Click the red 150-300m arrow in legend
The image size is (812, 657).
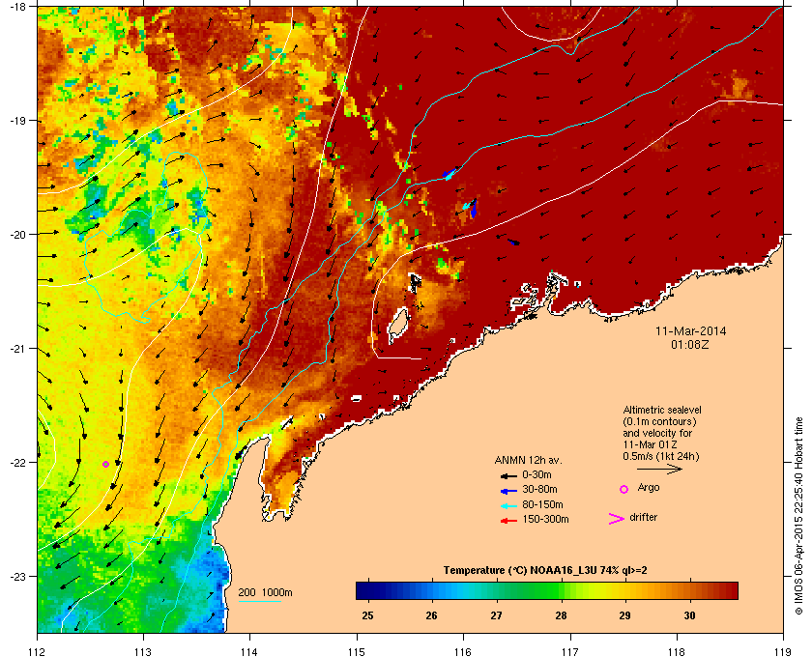point(508,521)
